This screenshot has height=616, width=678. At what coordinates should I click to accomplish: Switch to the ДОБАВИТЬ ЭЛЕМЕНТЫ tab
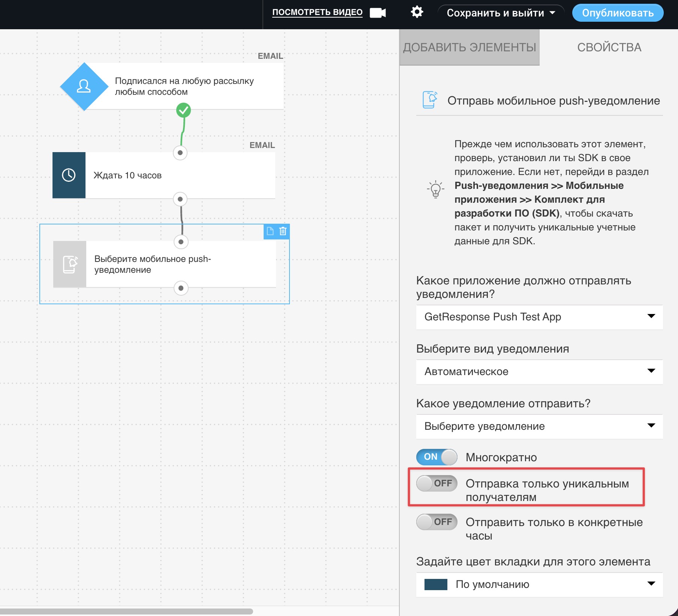tap(469, 47)
